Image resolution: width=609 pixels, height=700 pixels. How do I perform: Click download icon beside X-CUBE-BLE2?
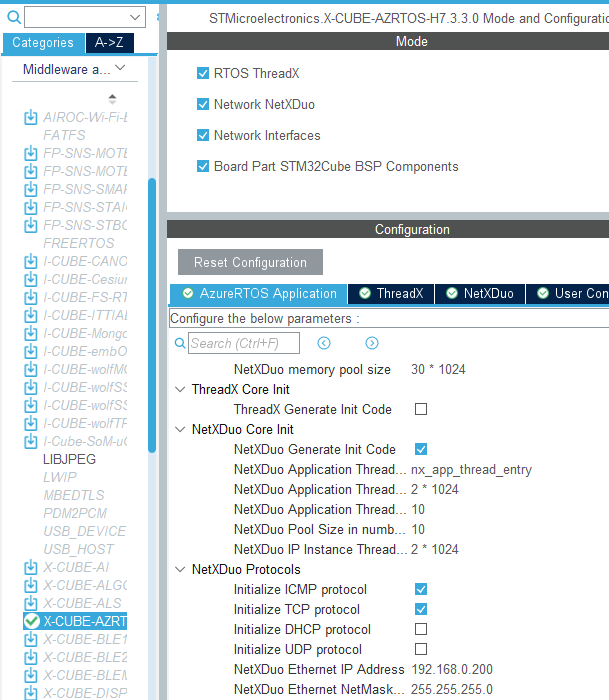pos(30,657)
